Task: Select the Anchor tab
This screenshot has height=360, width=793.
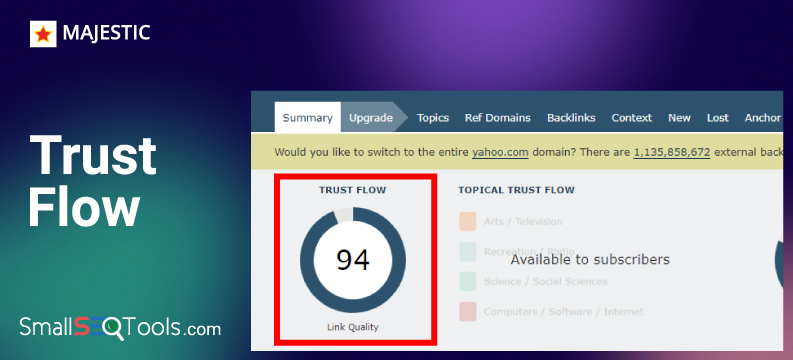Action: tap(763, 118)
